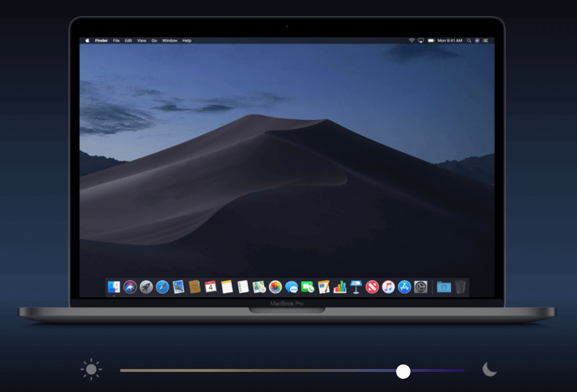Viewport: 577px width, 392px height.
Task: Open the Pages app in dock
Action: coord(324,287)
